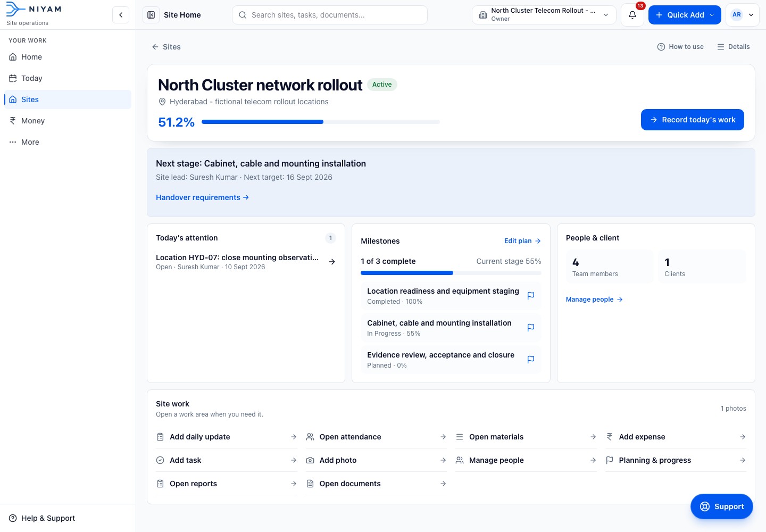766x532 pixels.
Task: Click the Edit plan link
Action: pyautogui.click(x=522, y=241)
